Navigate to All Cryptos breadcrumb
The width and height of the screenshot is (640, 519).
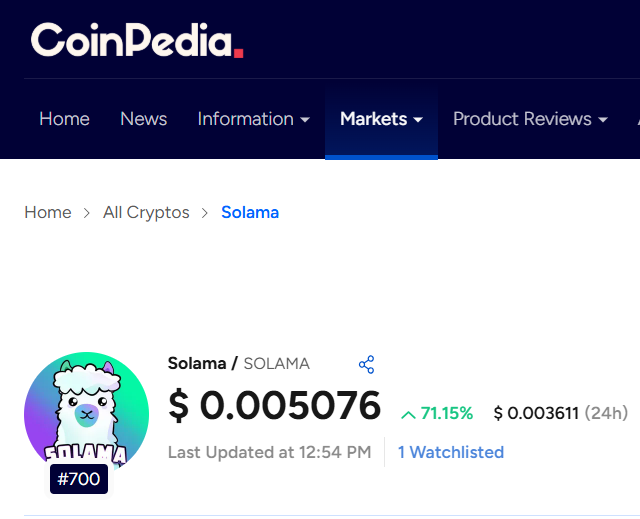[146, 212]
